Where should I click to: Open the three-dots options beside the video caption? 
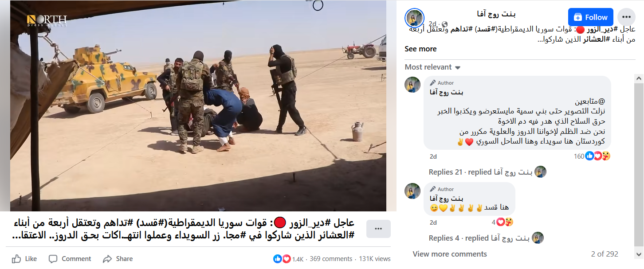click(x=378, y=229)
